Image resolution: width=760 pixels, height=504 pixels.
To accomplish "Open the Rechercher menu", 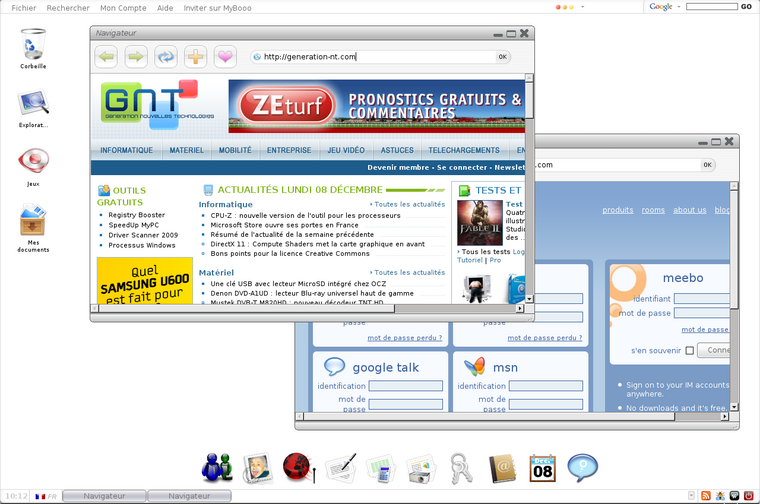I will point(68,8).
